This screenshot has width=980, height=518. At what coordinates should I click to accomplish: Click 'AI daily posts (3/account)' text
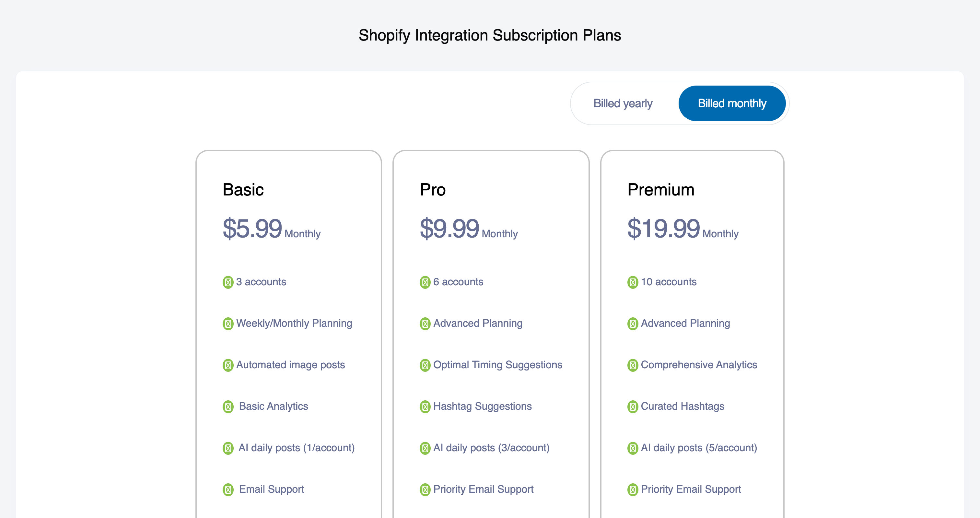492,448
